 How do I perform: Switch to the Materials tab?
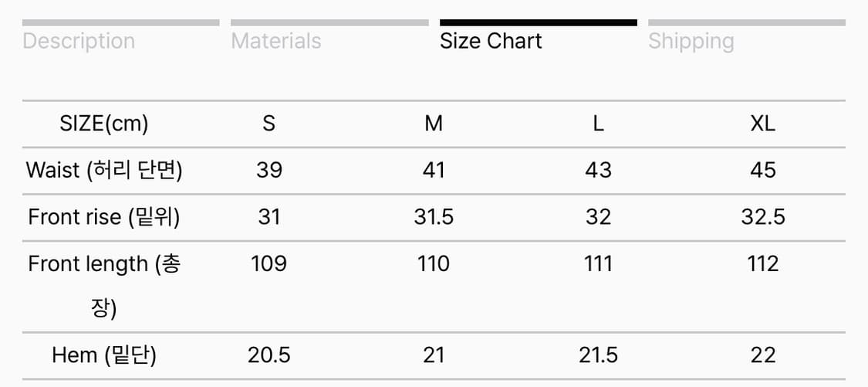tap(276, 41)
